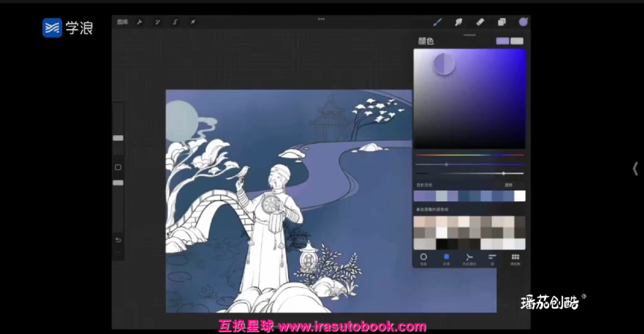Click the three-dot icon at top center

point(321,19)
